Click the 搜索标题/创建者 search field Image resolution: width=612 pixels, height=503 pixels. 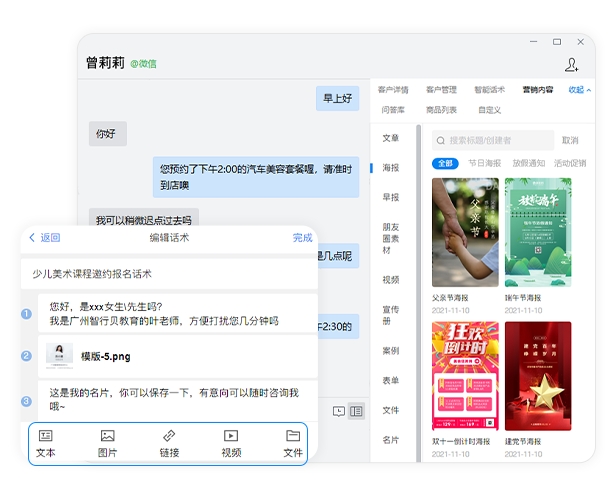493,140
